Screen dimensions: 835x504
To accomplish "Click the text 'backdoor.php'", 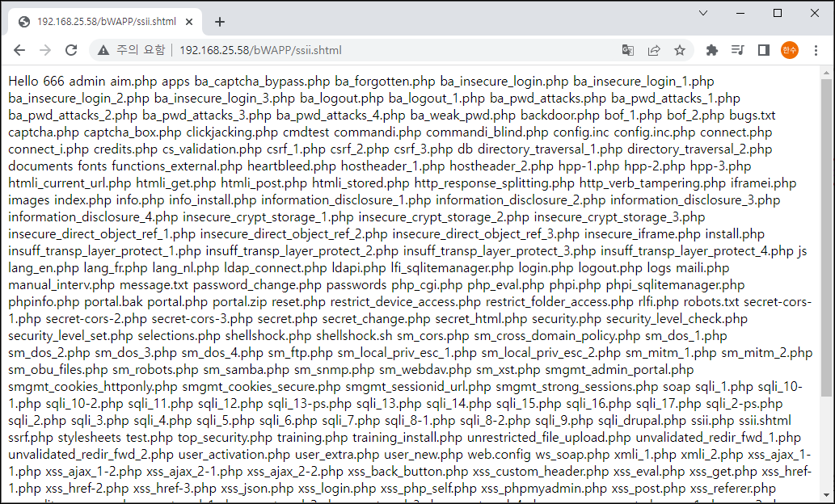I will [x=559, y=115].
